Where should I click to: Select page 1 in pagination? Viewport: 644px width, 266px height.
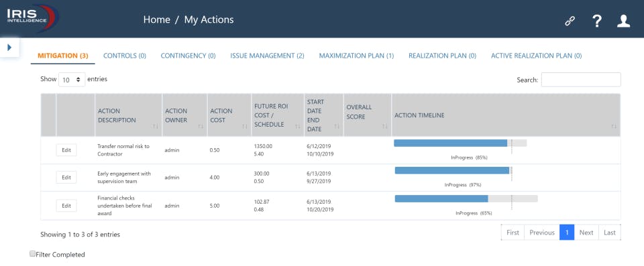click(x=568, y=232)
